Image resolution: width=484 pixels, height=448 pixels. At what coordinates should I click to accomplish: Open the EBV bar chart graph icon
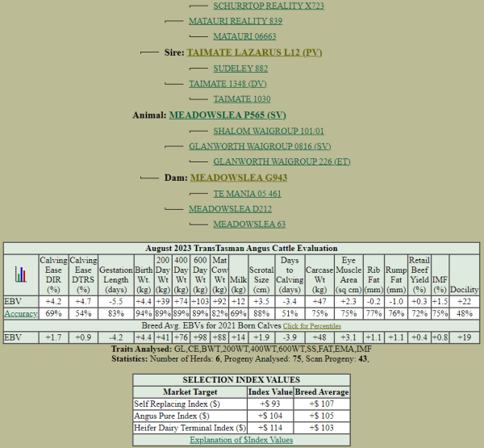pyautogui.click(x=21, y=274)
